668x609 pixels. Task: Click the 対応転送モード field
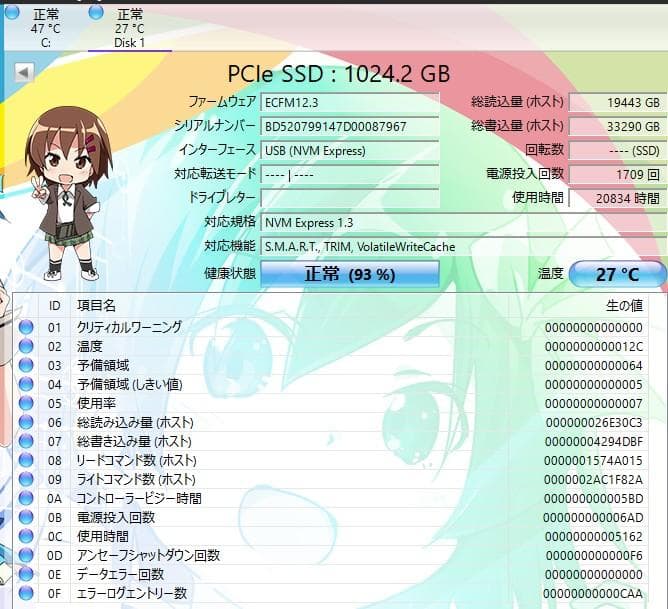click(x=350, y=175)
